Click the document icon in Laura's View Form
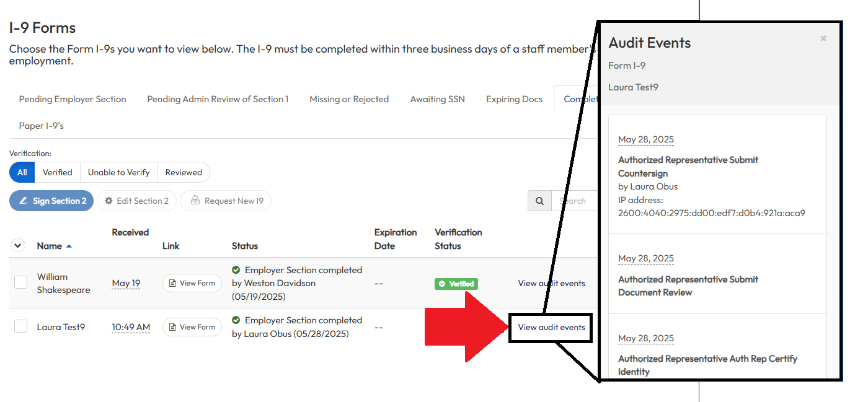The width and height of the screenshot is (868, 402). (x=173, y=327)
